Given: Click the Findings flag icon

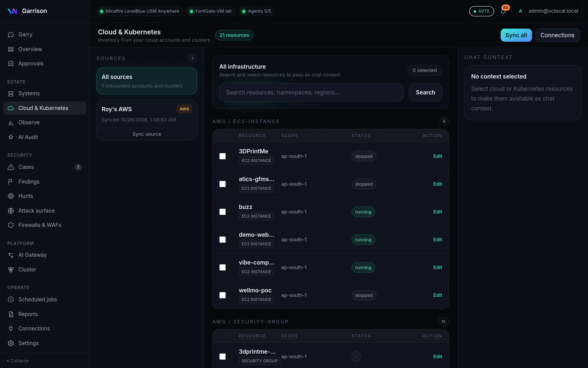Looking at the screenshot, I should click(11, 182).
